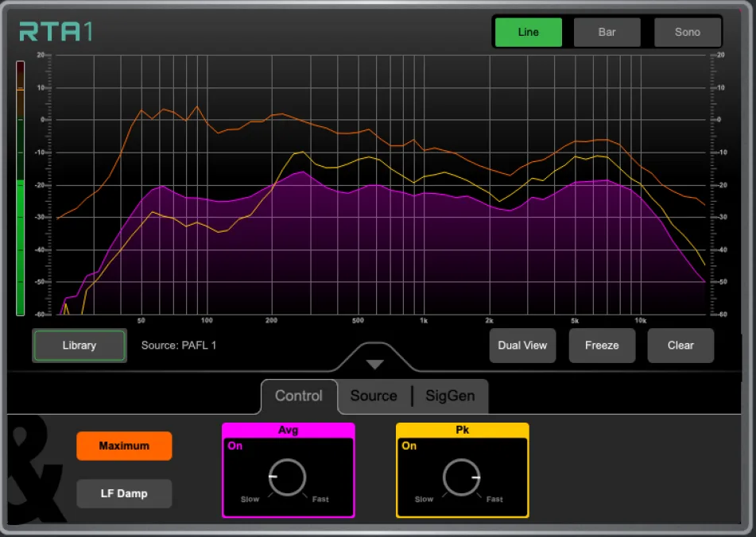Screen dimensions: 756x537
Task: Freeze the RTA display
Action: [602, 346]
